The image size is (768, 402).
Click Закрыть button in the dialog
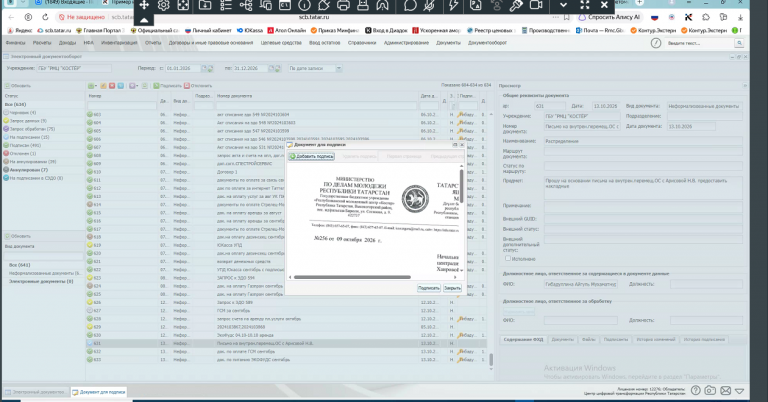(x=452, y=288)
